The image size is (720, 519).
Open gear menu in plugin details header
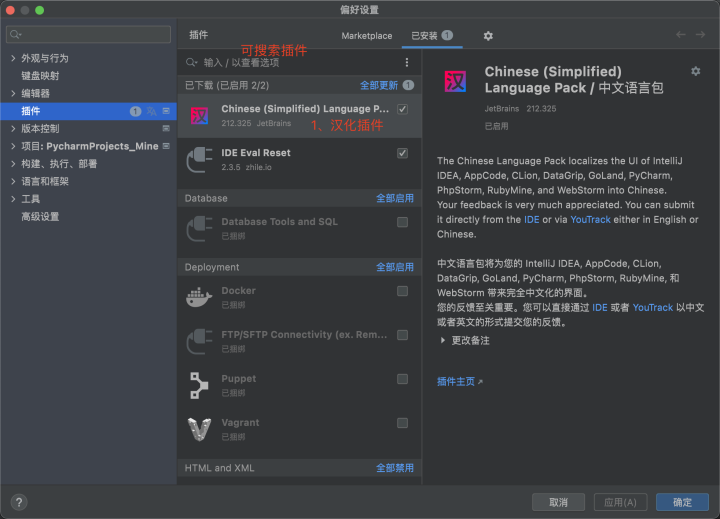[x=696, y=71]
